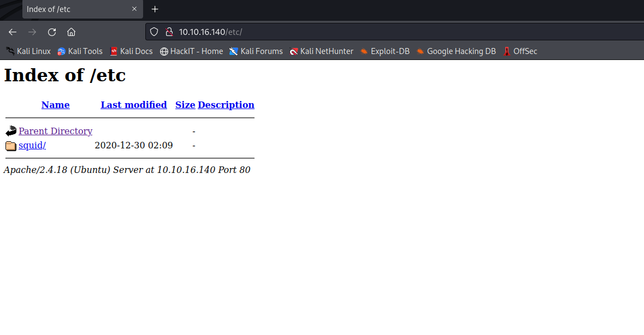Open the OffSec bookmark
The image size is (644, 335).
(521, 51)
